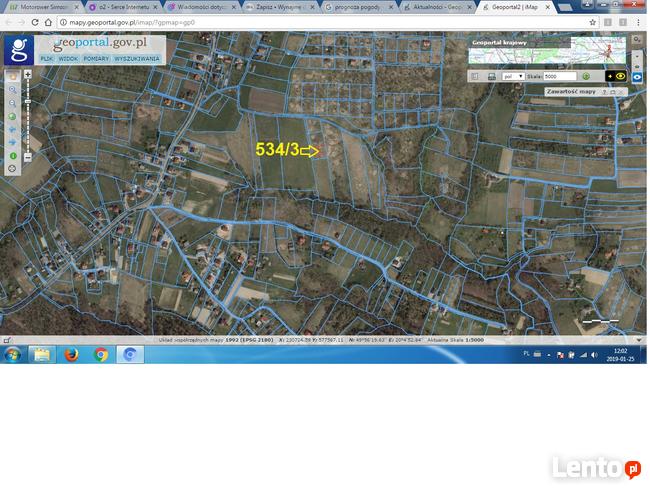650x488 pixels.
Task: Toggle the yellow eye contrast mode
Action: tap(620, 76)
